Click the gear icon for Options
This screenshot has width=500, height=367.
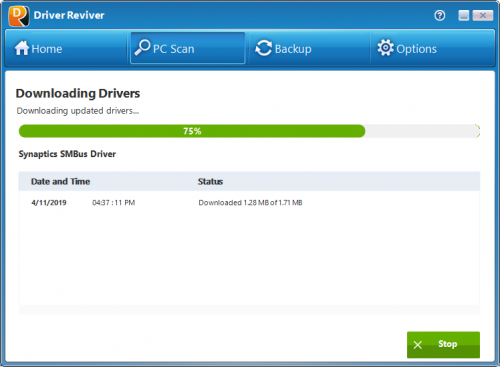pos(385,48)
